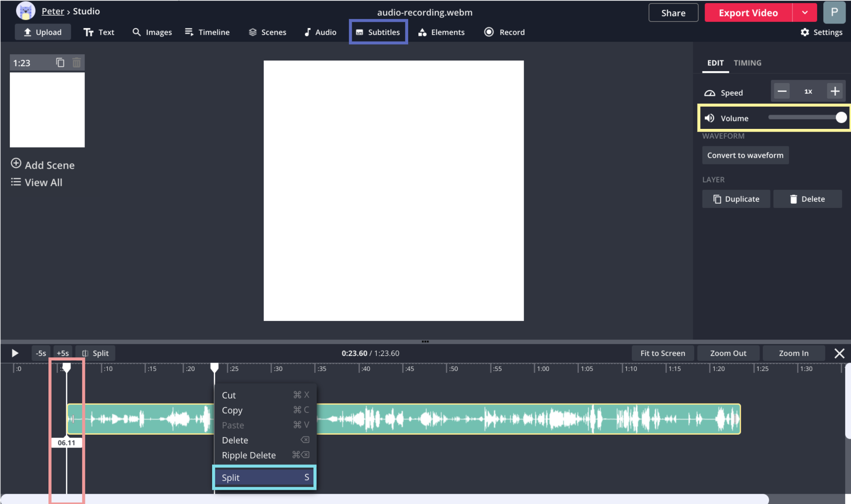
Task: Duplicate the scene using copy icon
Action: (x=60, y=63)
